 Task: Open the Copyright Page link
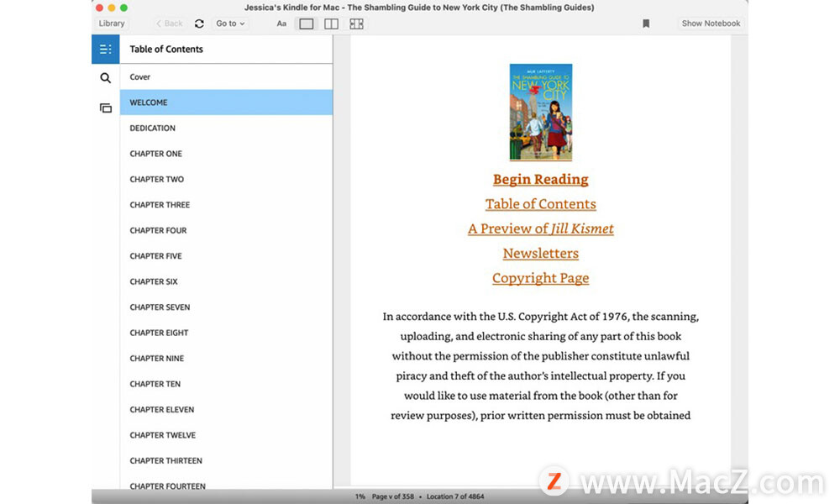point(540,278)
